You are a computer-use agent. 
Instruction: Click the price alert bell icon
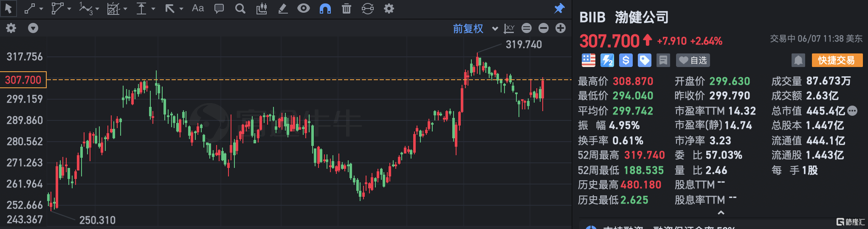[798, 60]
